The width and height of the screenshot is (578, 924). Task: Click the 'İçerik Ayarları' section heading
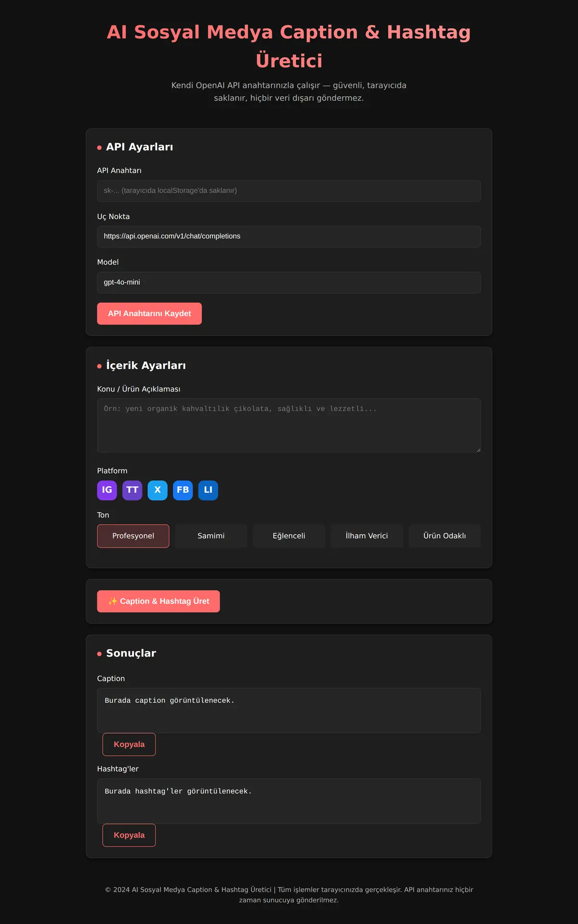[x=146, y=365]
